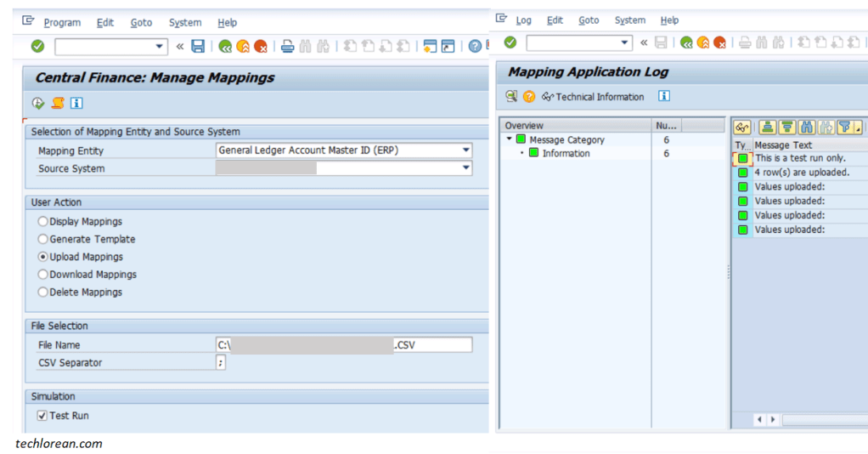Click Technical Information button
This screenshot has height=454, width=868.
pyautogui.click(x=593, y=96)
